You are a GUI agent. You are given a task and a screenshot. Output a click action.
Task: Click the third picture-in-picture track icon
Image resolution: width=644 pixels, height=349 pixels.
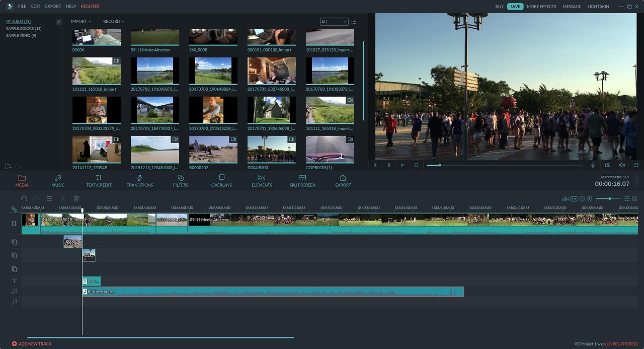(x=14, y=269)
